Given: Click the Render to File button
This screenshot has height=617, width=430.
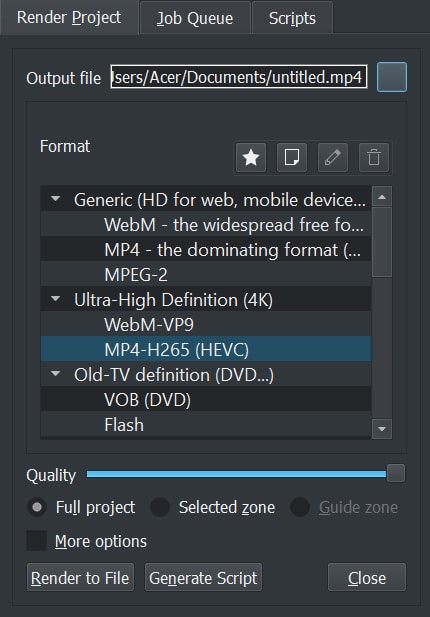Looking at the screenshot, I should click(80, 577).
